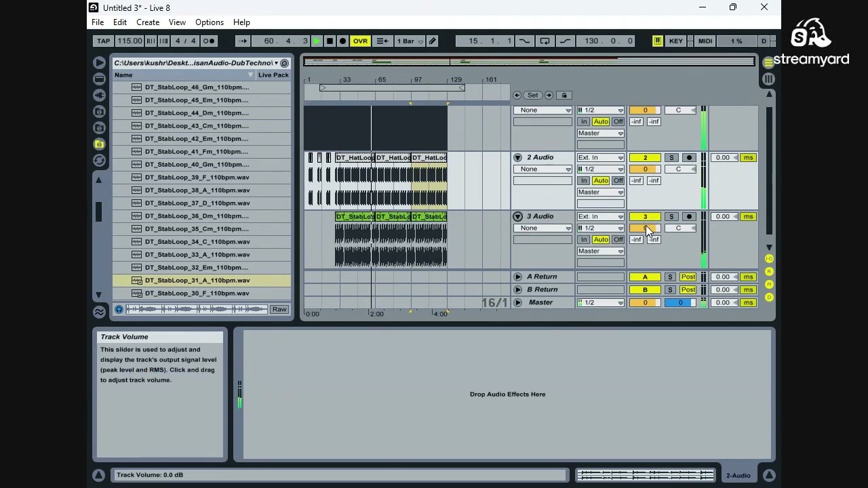Show the Live Device Browser
Image resolution: width=868 pixels, height=488 pixels.
point(99,79)
